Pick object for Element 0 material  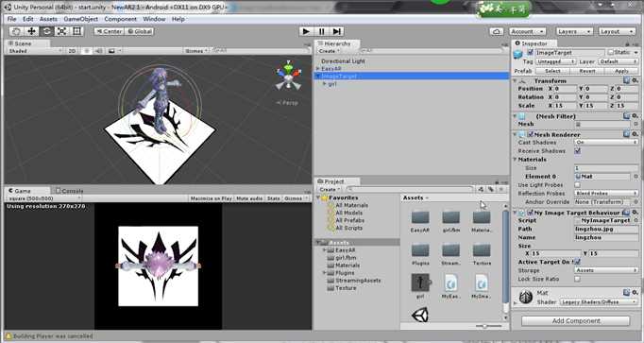point(636,176)
